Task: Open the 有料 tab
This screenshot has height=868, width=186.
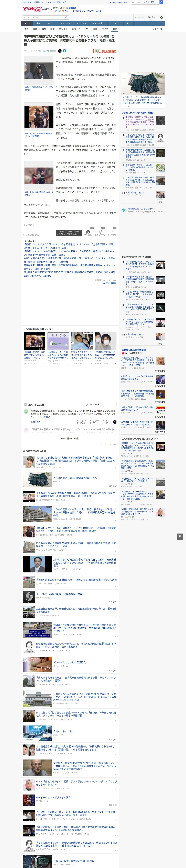Action: [x=129, y=24]
